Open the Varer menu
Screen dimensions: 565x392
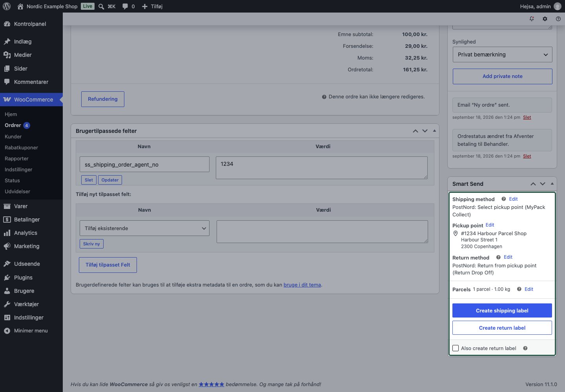pos(31,206)
